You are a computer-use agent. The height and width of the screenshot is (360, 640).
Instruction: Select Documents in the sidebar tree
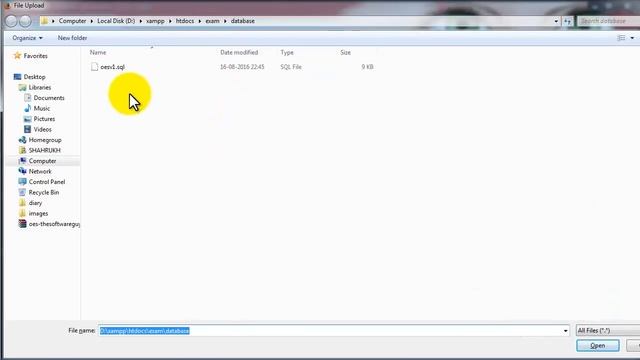(49, 98)
